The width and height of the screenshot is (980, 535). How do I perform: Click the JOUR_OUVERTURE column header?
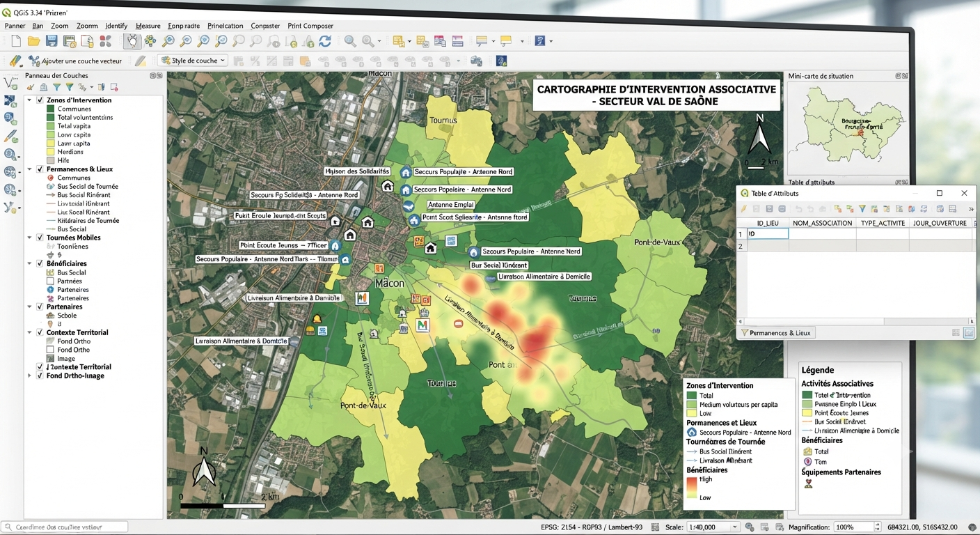pos(940,223)
